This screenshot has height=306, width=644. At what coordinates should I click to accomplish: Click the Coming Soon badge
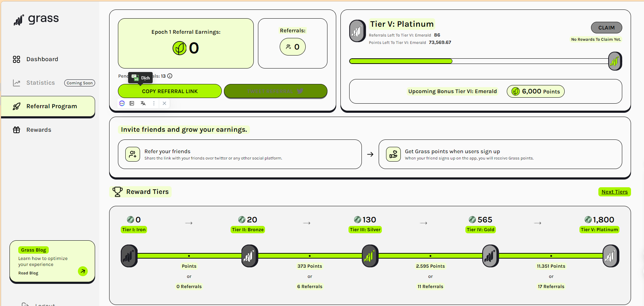[x=80, y=83]
